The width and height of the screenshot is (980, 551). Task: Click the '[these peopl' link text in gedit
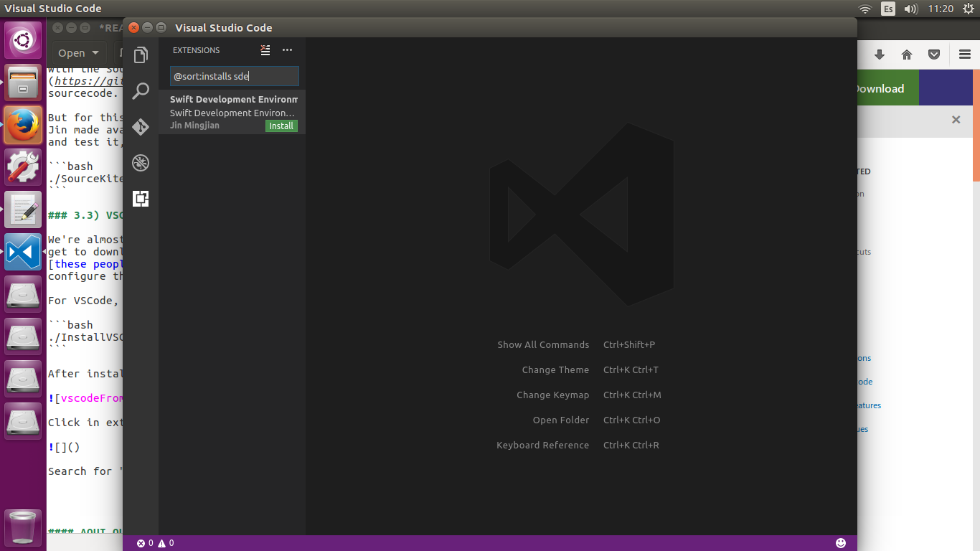[x=85, y=264]
